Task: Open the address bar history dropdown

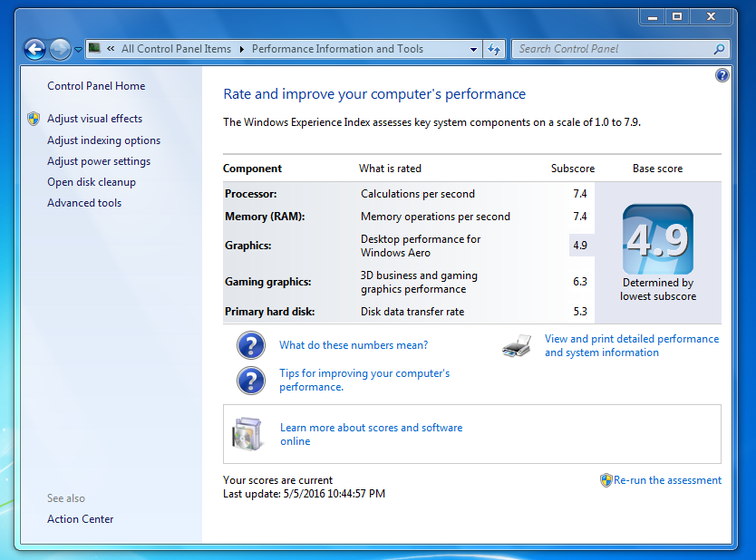Action: pyautogui.click(x=473, y=49)
